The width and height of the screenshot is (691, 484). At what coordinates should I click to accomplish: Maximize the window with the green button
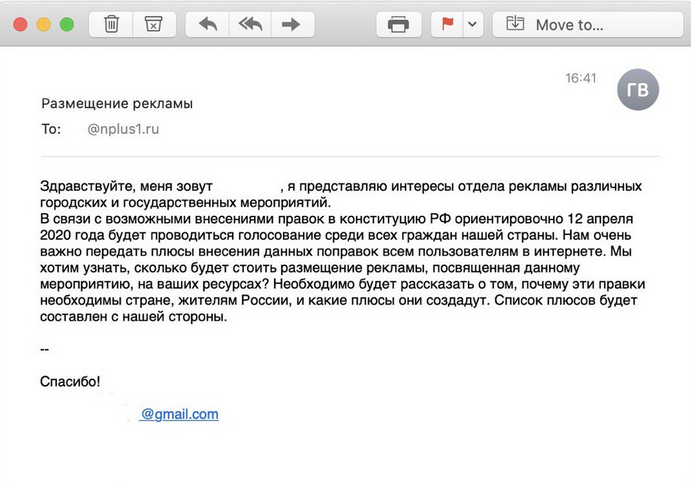67,24
